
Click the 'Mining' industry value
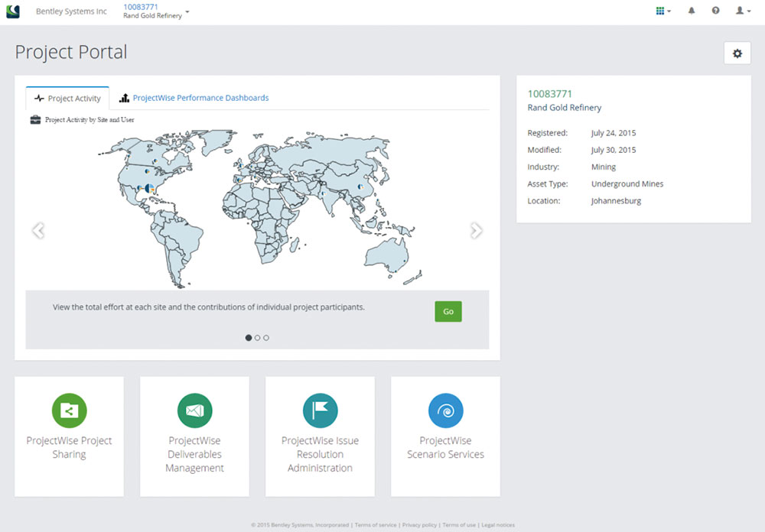(x=604, y=167)
